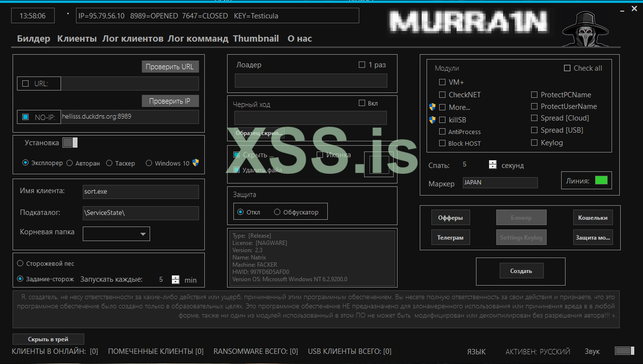The image size is (643, 364).
Task: Click the Запускать каждые minutes spinner
Action: (175, 279)
